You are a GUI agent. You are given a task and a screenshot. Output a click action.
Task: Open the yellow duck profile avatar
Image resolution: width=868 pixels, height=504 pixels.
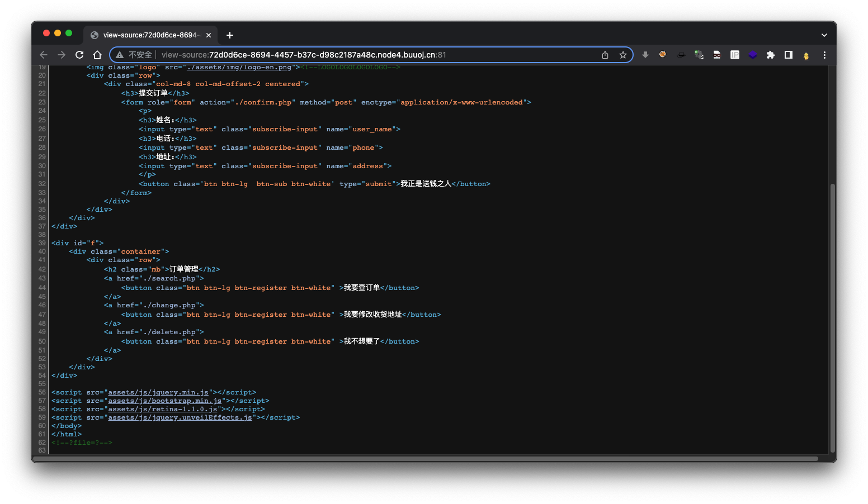click(806, 55)
